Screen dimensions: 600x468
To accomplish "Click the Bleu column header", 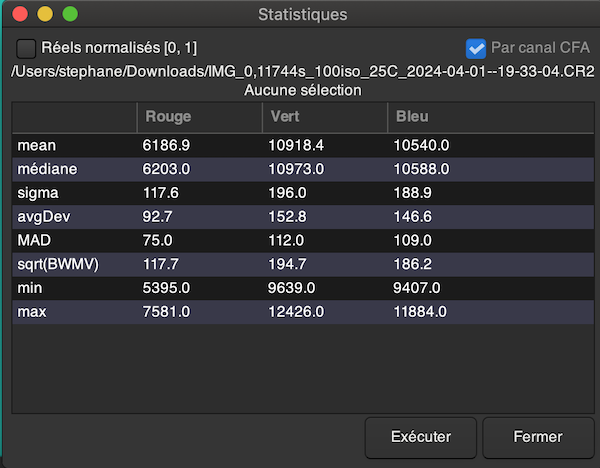I will (x=410, y=117).
